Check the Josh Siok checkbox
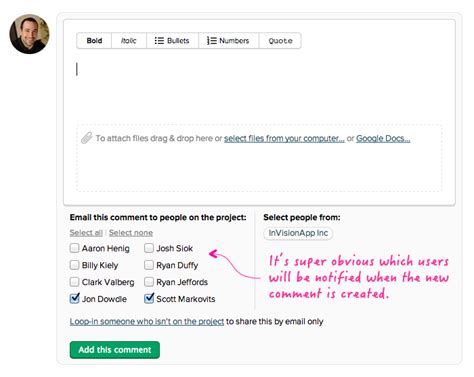Screen dimensions: 474x377 click(x=149, y=248)
